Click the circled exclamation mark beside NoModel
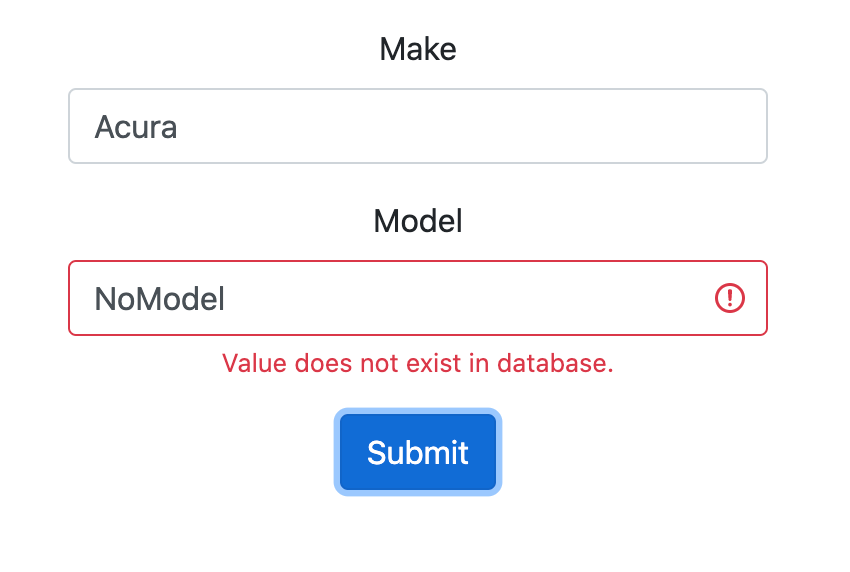This screenshot has height=572, width=850. pos(729,298)
